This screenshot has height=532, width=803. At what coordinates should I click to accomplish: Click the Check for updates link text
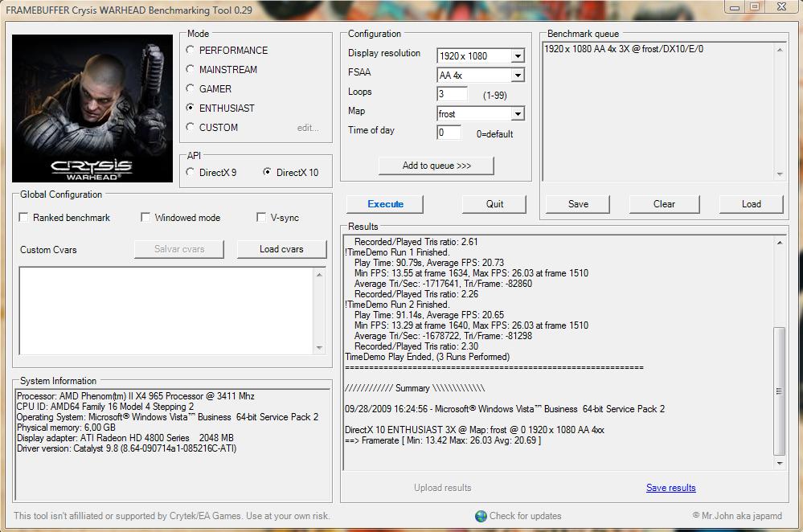(526, 516)
